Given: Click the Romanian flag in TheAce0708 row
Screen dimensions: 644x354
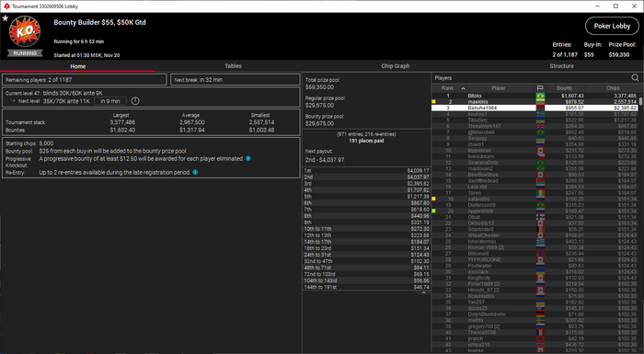Looking at the screenshot, I should 540,332.
